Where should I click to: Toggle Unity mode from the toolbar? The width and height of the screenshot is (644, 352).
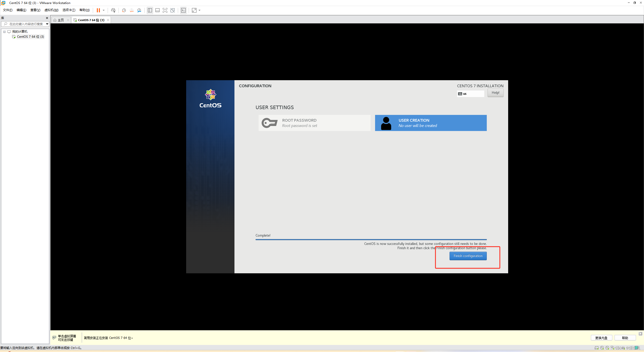(173, 10)
